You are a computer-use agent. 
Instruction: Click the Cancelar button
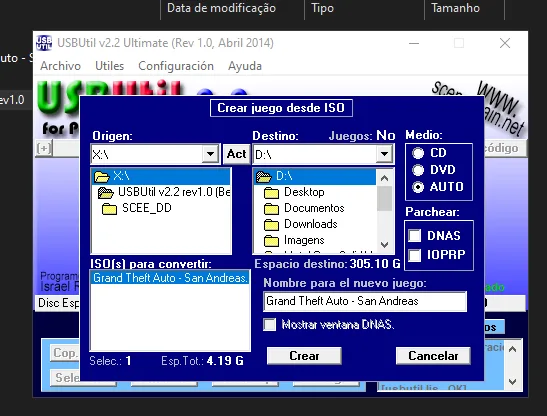(433, 356)
